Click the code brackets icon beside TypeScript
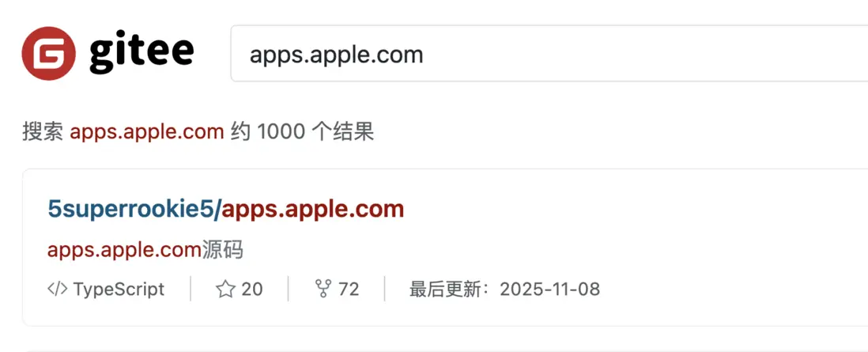Viewport: 868px width, 352px height. 58,289
